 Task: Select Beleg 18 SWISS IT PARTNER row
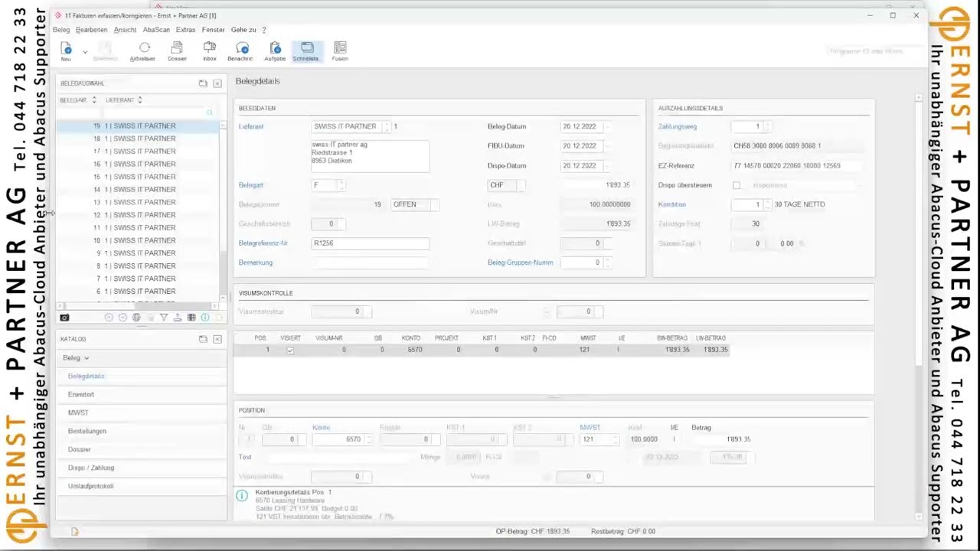click(x=138, y=139)
